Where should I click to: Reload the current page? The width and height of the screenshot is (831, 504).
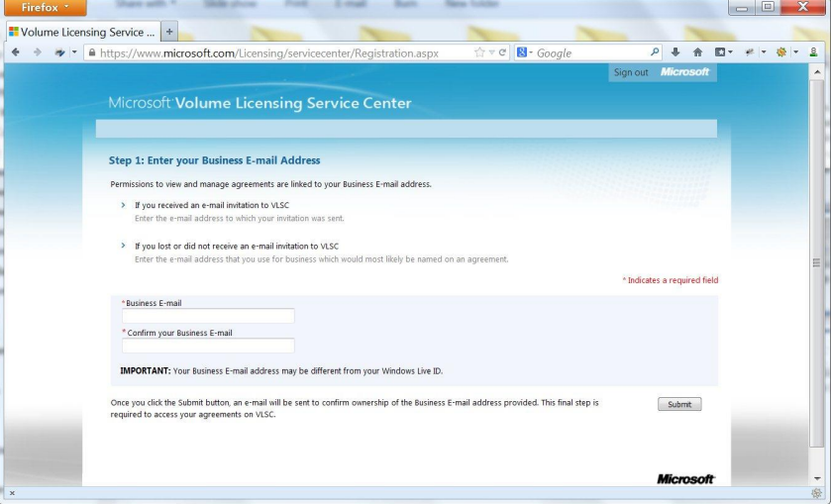click(x=502, y=52)
